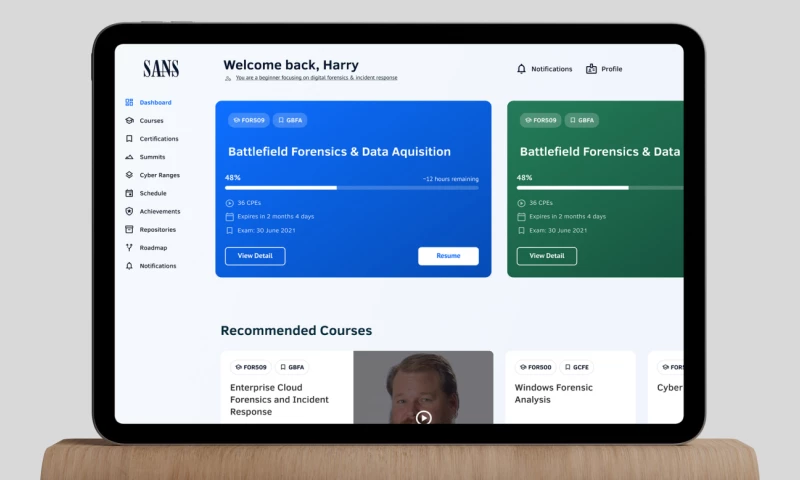The height and width of the screenshot is (480, 800).
Task: Click the FOR509 tag on green card
Action: pyautogui.click(x=541, y=120)
